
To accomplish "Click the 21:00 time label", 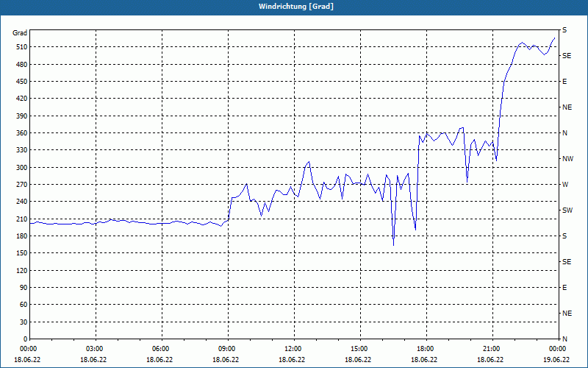I will [492, 349].
